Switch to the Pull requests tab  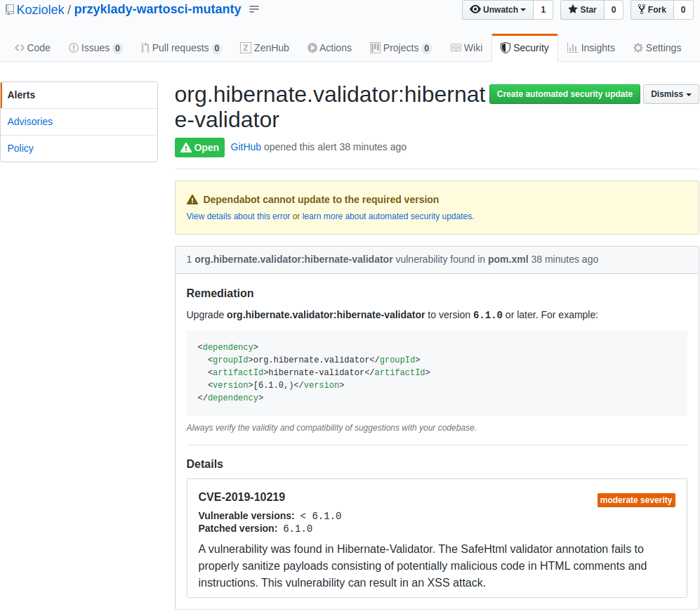pos(181,48)
